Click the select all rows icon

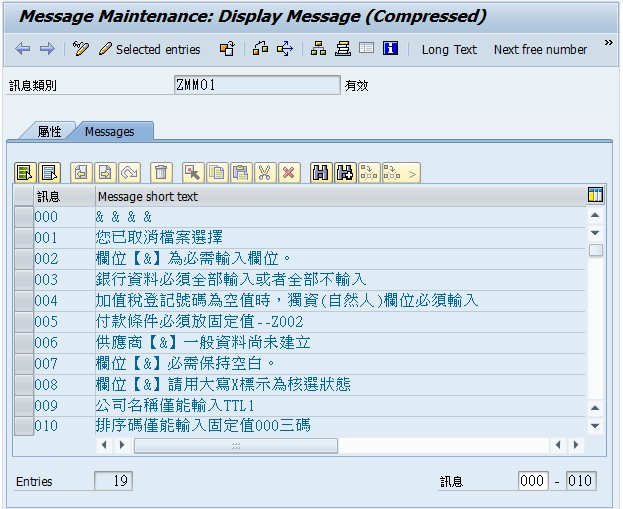(25, 173)
